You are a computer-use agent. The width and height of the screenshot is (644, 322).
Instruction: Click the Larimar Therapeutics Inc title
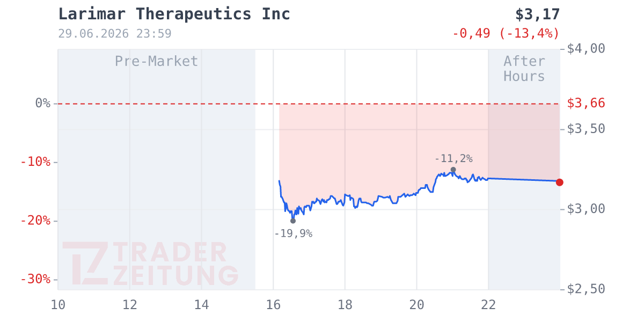tap(174, 14)
